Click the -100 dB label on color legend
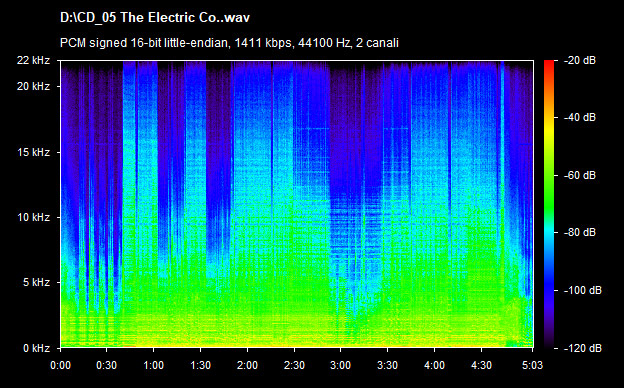 click(x=583, y=291)
